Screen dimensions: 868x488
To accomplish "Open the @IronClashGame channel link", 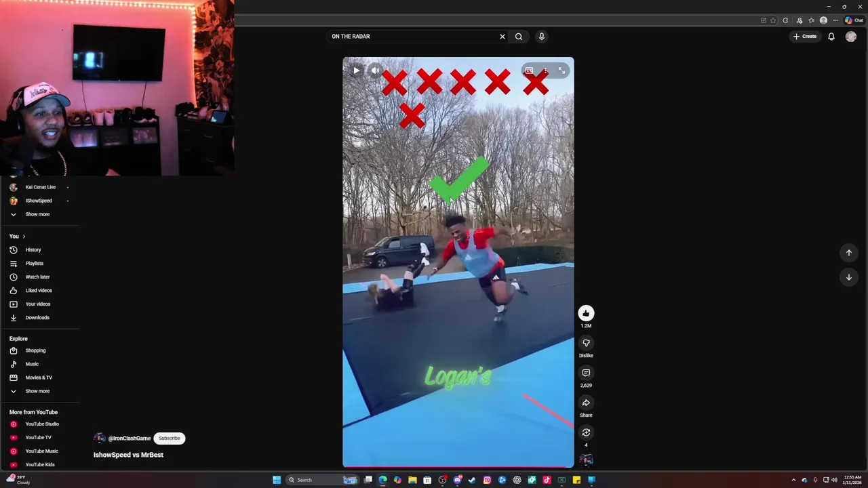I will (x=130, y=439).
